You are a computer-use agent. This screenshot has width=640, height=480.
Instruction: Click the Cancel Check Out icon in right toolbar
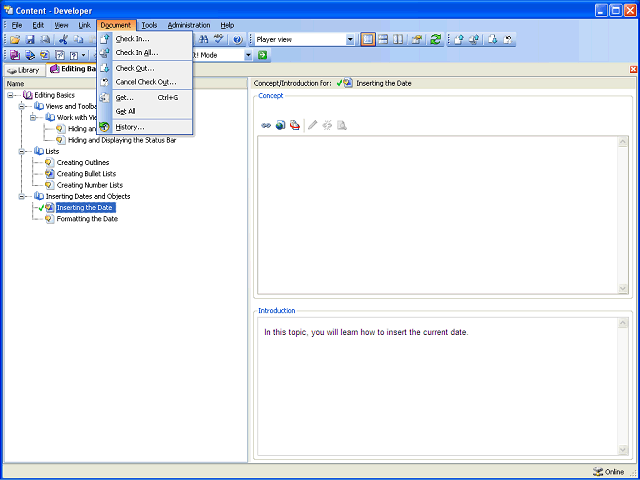[508, 40]
